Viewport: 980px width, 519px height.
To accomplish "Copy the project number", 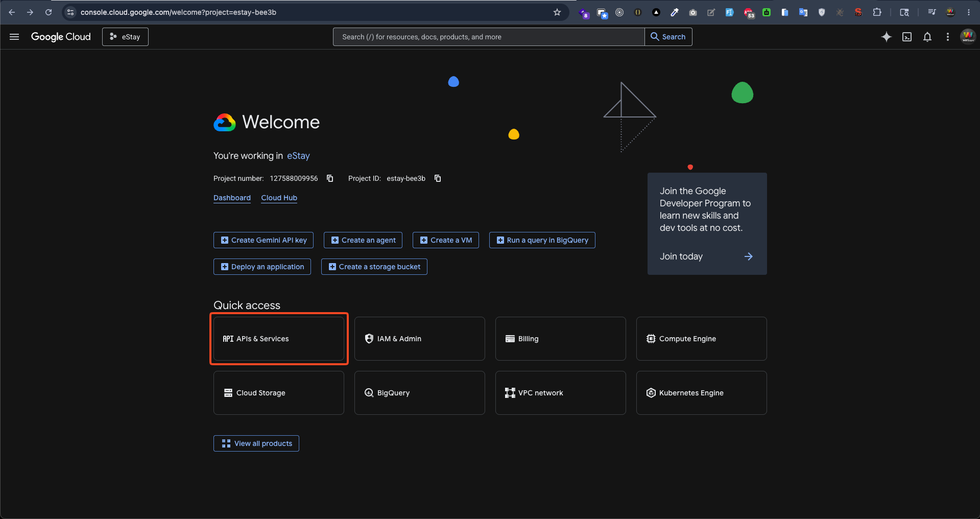I will (330, 178).
